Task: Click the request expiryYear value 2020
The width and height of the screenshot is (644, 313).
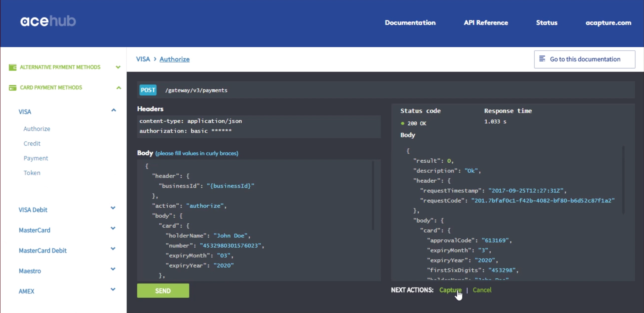Action: pos(224,265)
